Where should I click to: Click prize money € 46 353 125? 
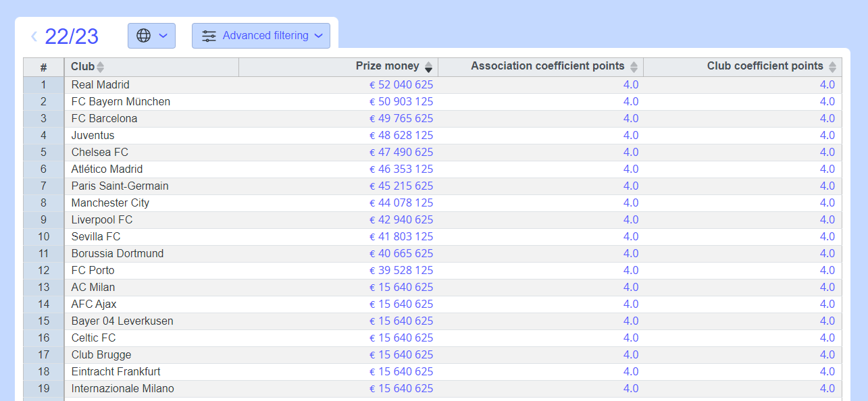[x=401, y=169]
